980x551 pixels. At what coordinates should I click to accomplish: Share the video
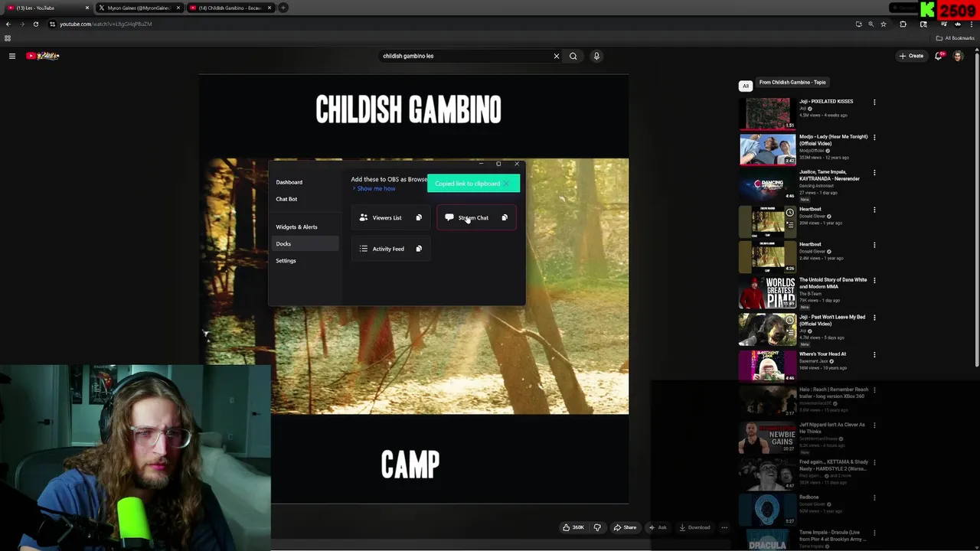(625, 527)
